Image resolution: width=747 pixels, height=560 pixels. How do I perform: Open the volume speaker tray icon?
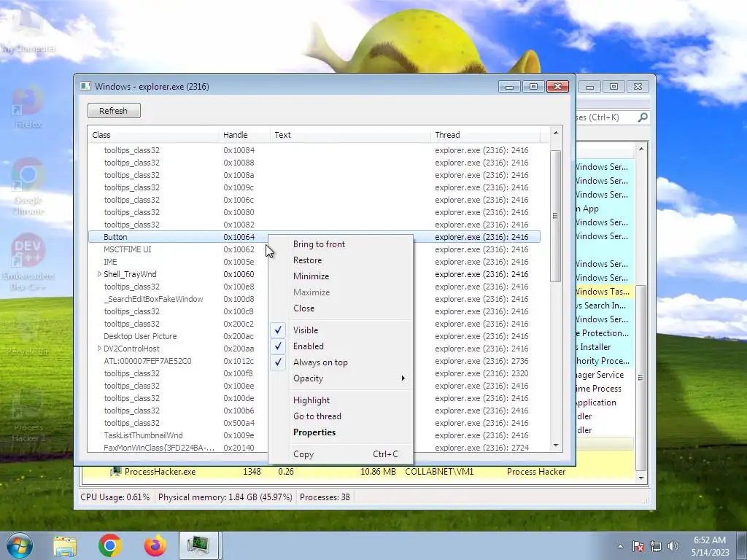[x=673, y=547]
